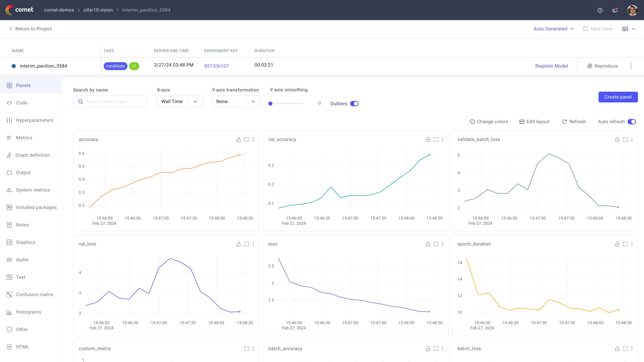Go to the Metrics tab

tap(24, 138)
